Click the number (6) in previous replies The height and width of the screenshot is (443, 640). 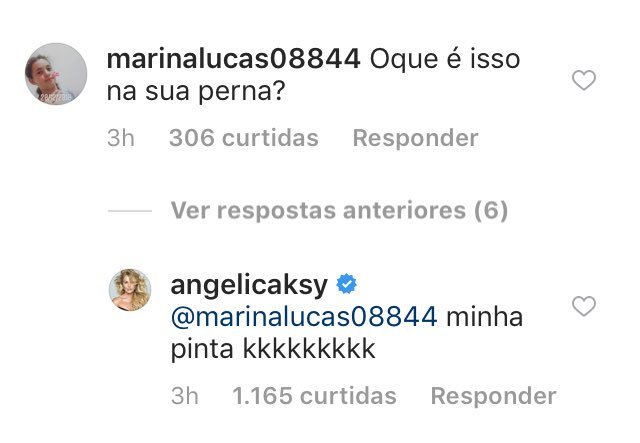[x=491, y=211]
